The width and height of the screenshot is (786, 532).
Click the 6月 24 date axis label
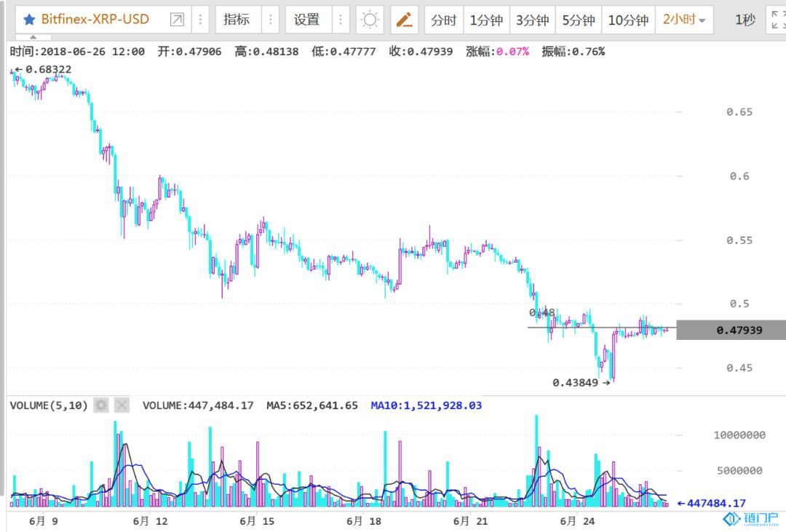tap(577, 521)
